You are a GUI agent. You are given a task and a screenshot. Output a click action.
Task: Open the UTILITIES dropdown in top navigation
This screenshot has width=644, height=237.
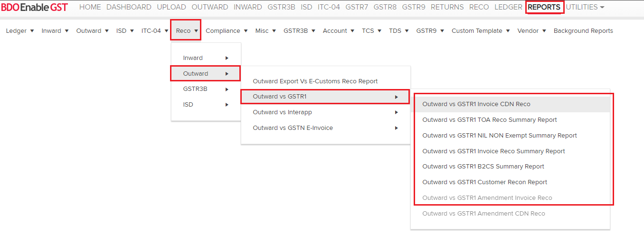point(585,7)
